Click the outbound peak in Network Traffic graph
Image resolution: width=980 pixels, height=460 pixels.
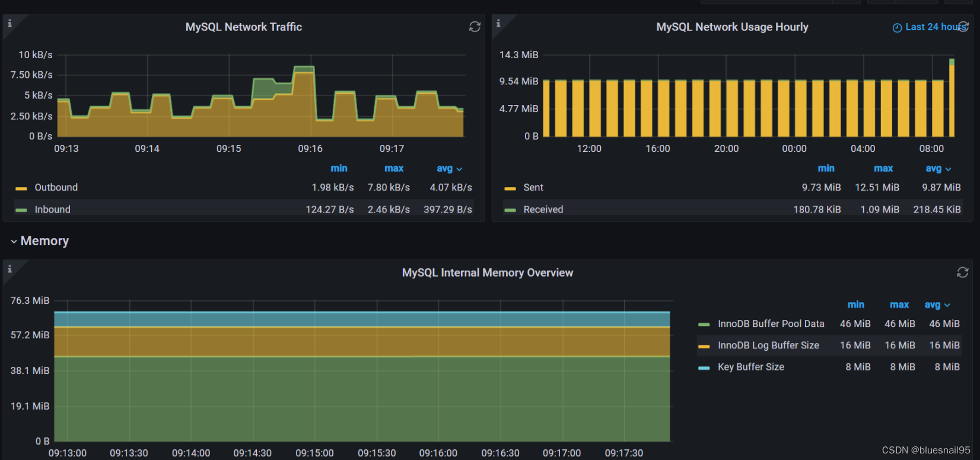304,72
